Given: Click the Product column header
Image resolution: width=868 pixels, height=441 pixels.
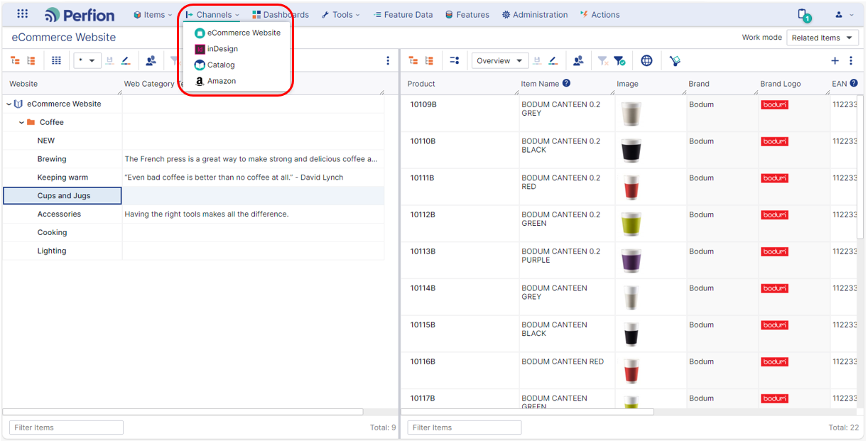Looking at the screenshot, I should coord(421,84).
